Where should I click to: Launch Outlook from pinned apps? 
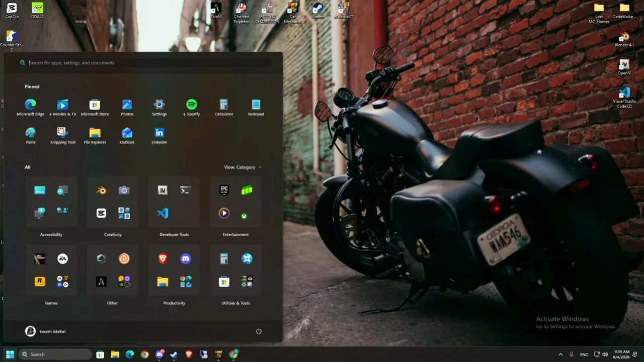pyautogui.click(x=127, y=136)
